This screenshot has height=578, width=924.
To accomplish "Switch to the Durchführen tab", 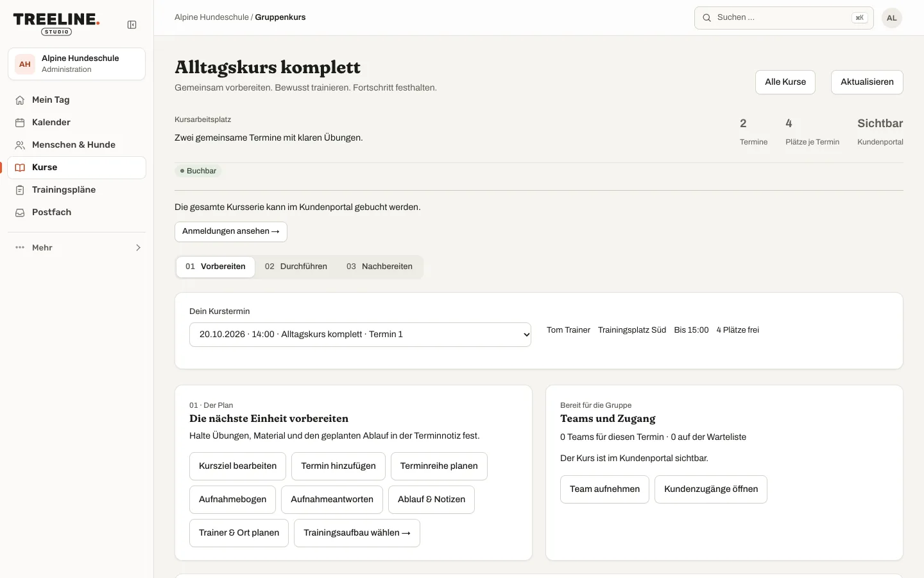I will (296, 267).
